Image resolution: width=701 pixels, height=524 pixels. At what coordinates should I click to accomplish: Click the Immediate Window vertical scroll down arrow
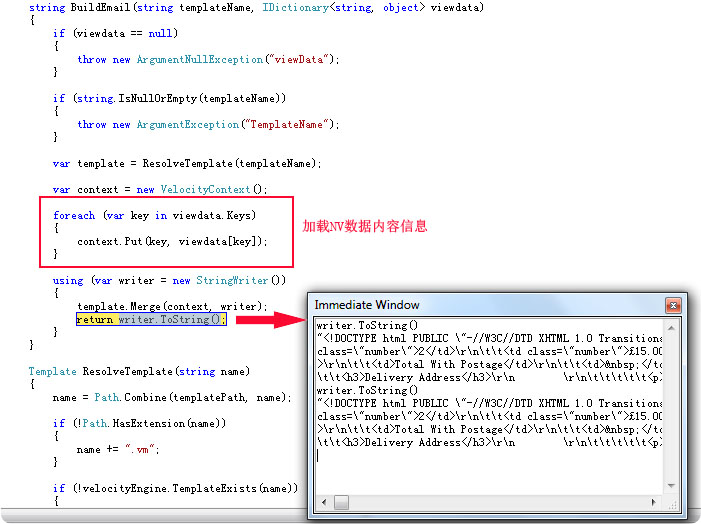pyautogui.click(x=671, y=486)
